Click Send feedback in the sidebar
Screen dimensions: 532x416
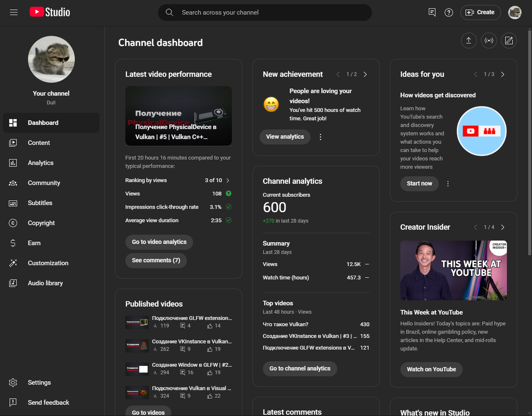tap(51, 402)
